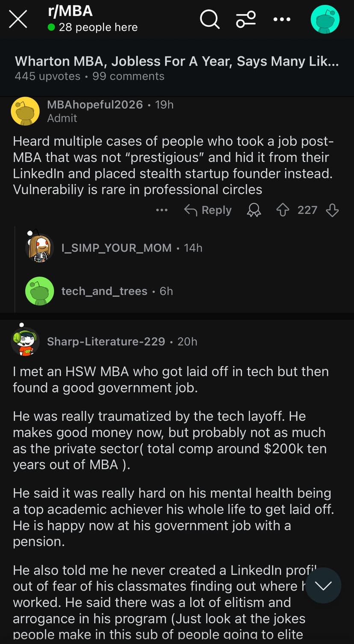This screenshot has width=354, height=644.
Task: View the MBAhopeful2026 user avatar
Action: 25,111
